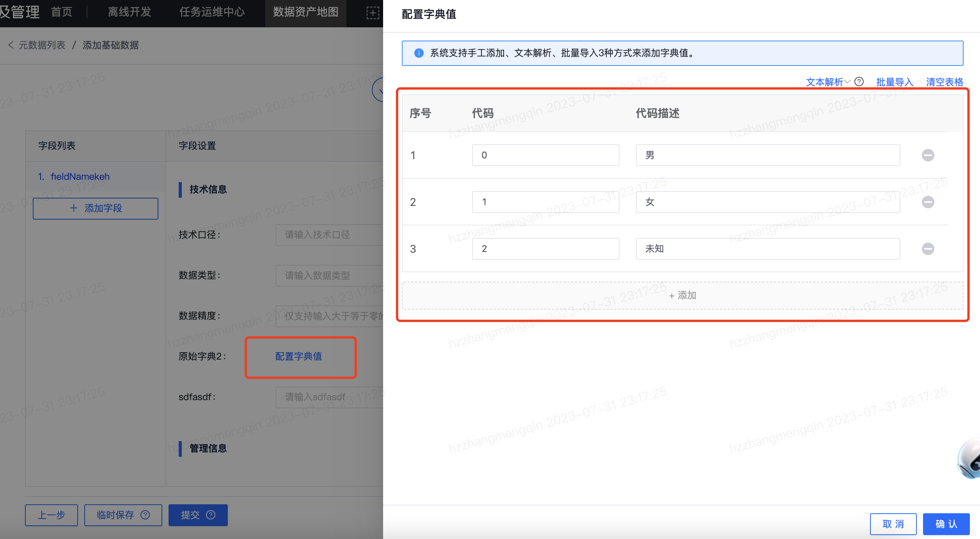Click the grid icon in top navigation
The height and width of the screenshot is (539, 980).
(374, 13)
